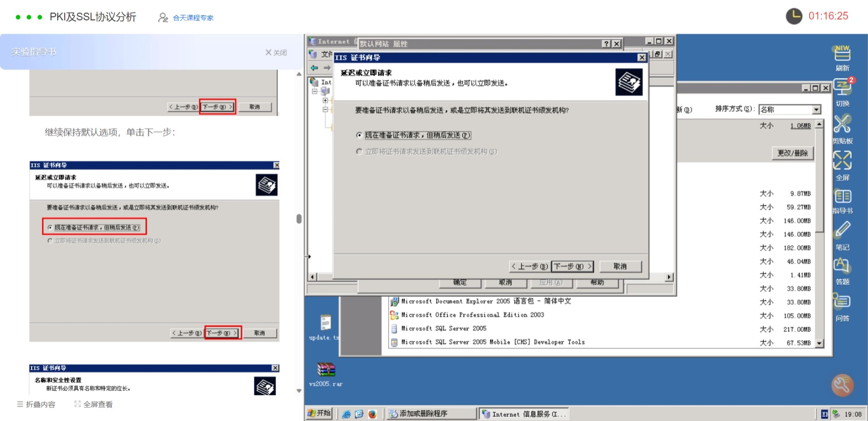Open the 开始 Start menu
The width and height of the screenshot is (868, 421).
[x=319, y=413]
